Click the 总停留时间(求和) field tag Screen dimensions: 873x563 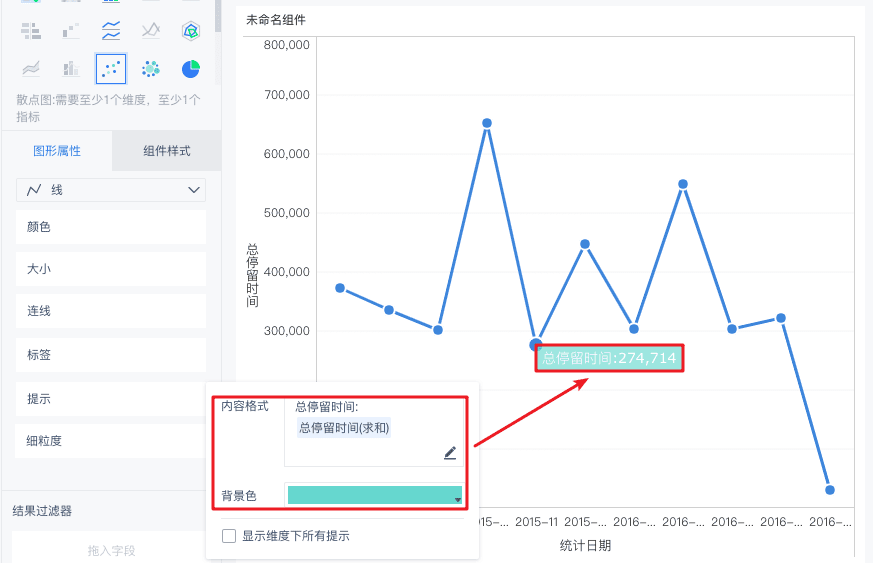point(344,428)
